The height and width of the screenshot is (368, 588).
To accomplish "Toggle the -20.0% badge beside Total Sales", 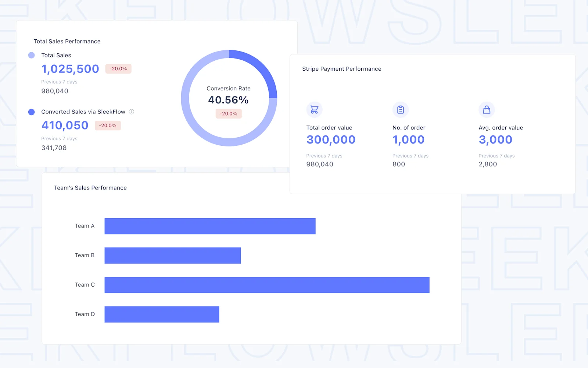I will (118, 68).
